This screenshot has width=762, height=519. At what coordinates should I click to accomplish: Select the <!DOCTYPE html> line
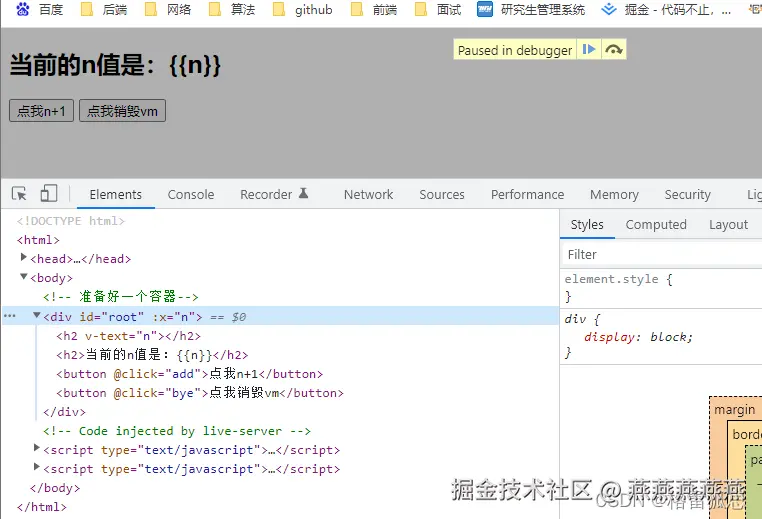tap(71, 221)
